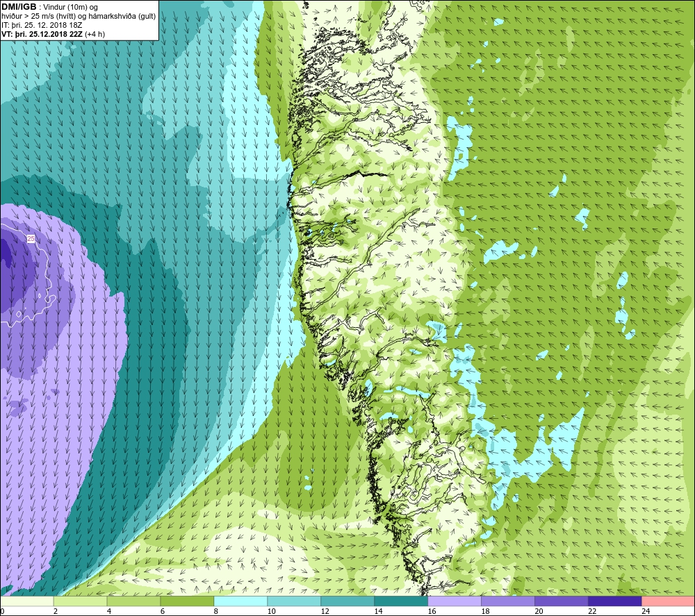
Task: Click the legend scale value '12'
Action: (325, 611)
